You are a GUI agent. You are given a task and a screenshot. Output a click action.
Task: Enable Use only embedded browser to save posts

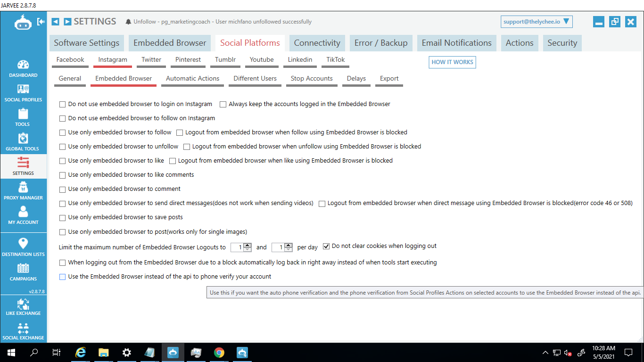62,218
